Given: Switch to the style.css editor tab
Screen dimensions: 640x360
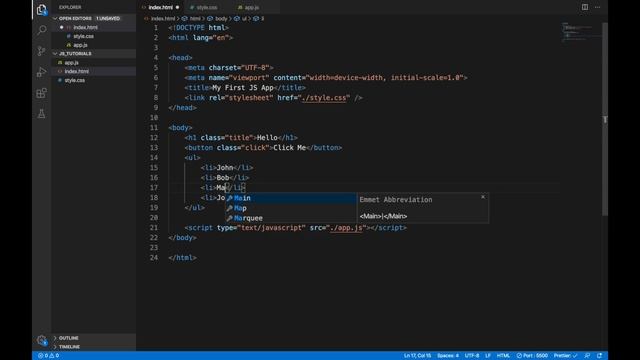Looking at the screenshot, I should tap(207, 7).
